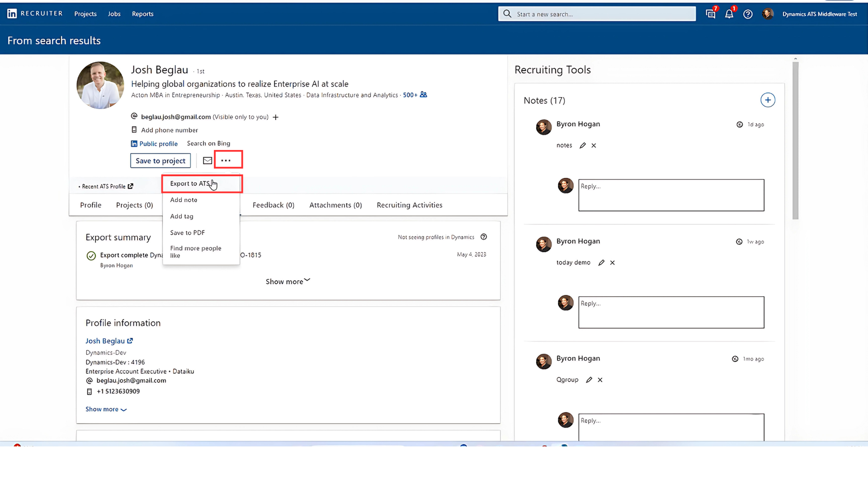The image size is (868, 488).
Task: Click visibility icon beside '1w ago'
Action: click(x=739, y=242)
